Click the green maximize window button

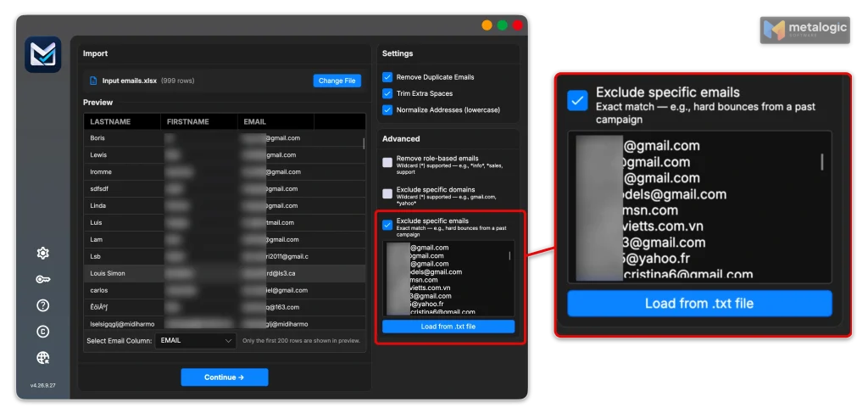[502, 25]
